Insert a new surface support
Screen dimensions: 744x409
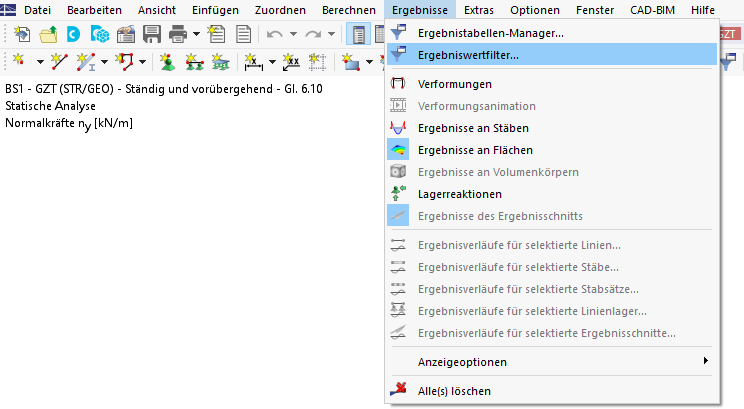pos(220,62)
